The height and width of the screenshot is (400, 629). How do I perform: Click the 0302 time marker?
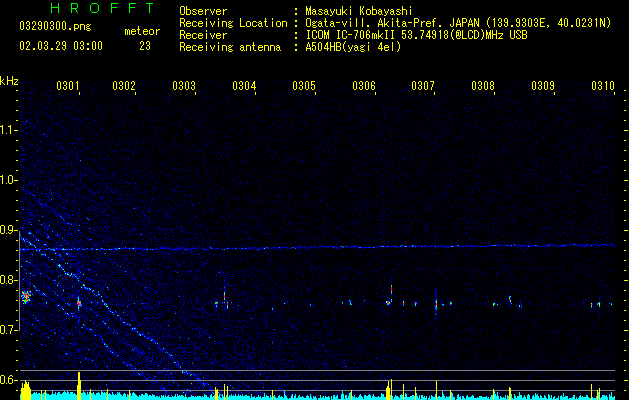pos(124,85)
